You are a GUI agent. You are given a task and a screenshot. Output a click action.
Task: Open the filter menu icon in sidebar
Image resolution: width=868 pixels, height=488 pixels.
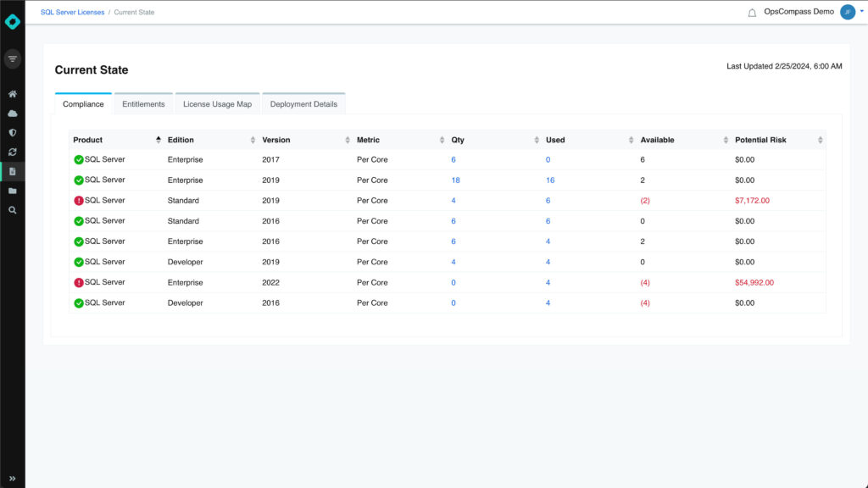[x=12, y=58]
